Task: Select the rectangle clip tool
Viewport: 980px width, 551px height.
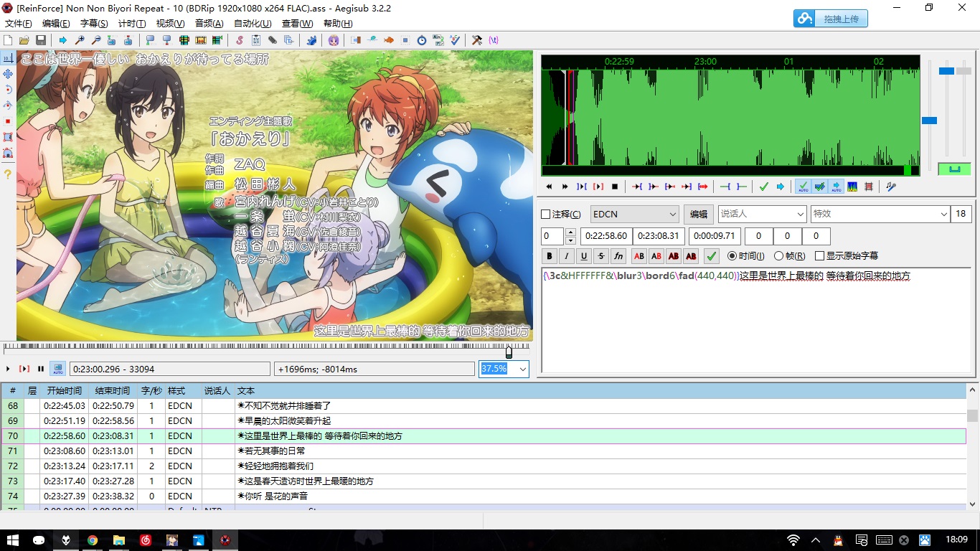Action: tap(8, 137)
